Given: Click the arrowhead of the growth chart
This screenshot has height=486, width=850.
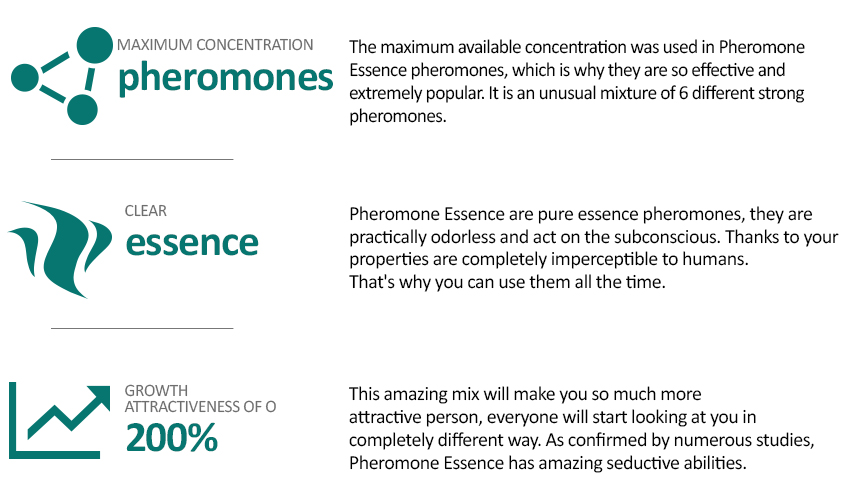Looking at the screenshot, I should (99, 398).
